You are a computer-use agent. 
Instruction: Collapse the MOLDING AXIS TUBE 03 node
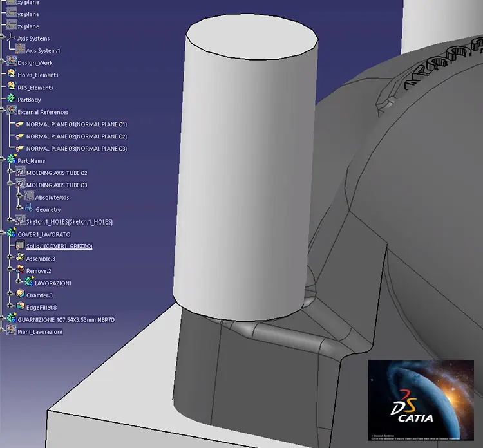(x=10, y=183)
